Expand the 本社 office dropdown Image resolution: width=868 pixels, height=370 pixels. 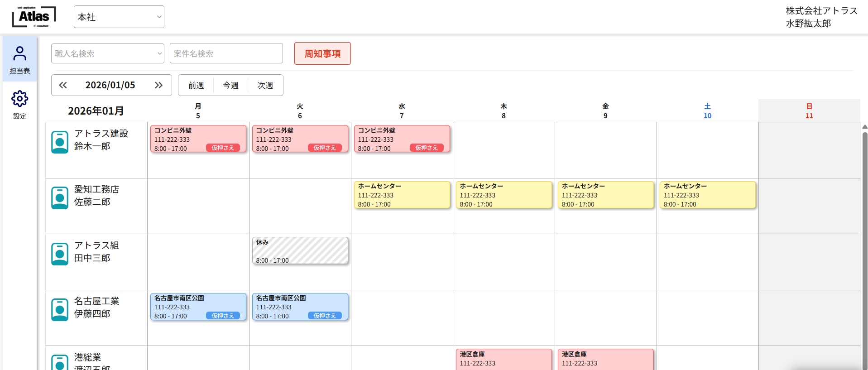[x=119, y=17]
